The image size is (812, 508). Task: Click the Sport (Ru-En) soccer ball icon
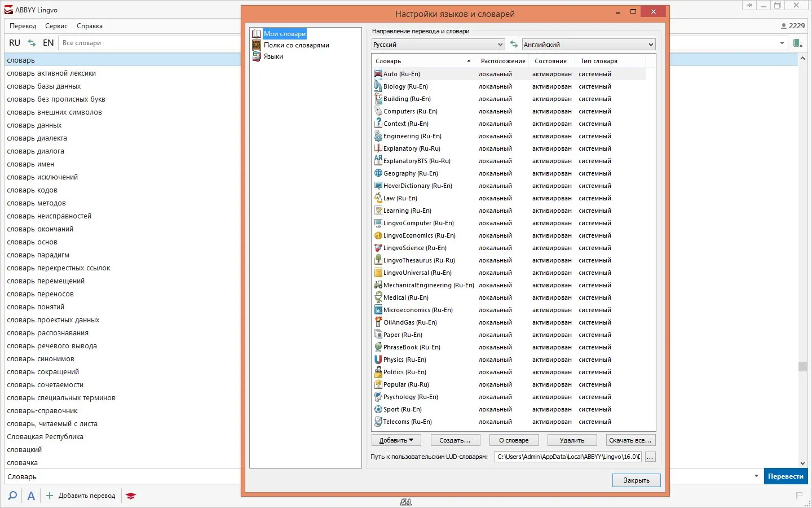(378, 409)
